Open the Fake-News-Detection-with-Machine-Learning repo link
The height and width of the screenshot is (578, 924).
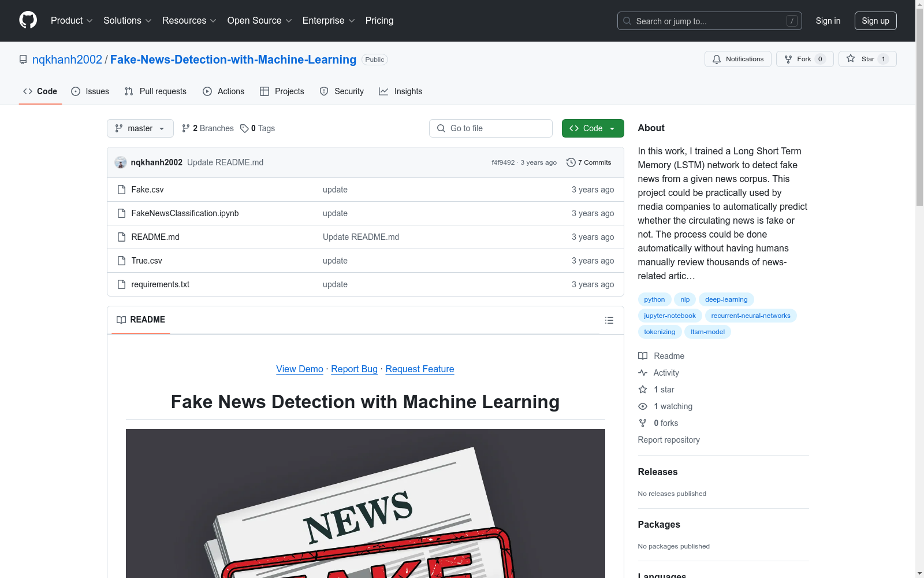(233, 60)
